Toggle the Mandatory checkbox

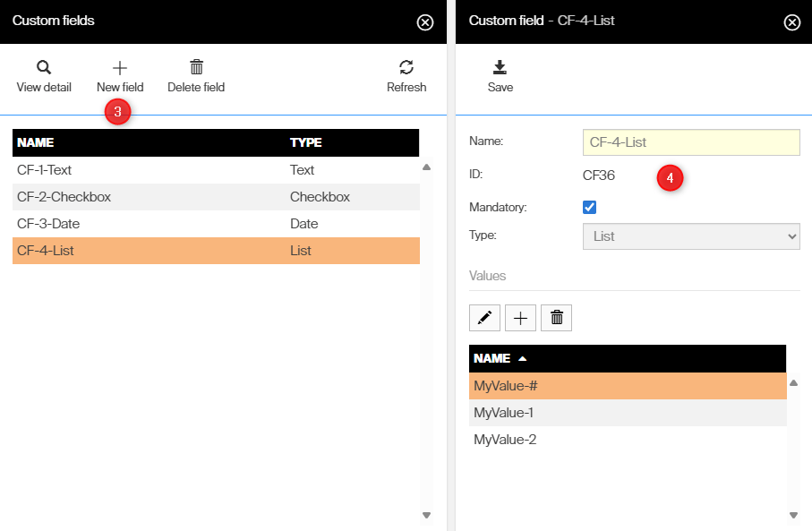pyautogui.click(x=589, y=208)
